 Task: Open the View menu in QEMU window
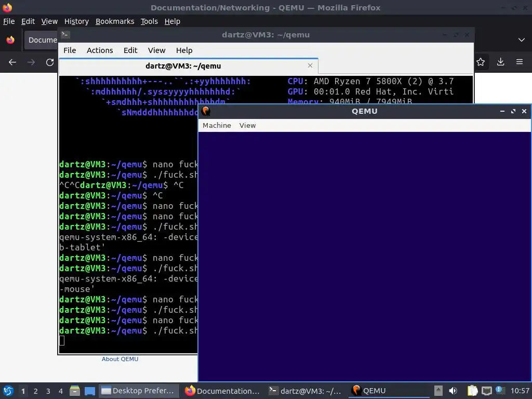pyautogui.click(x=247, y=125)
